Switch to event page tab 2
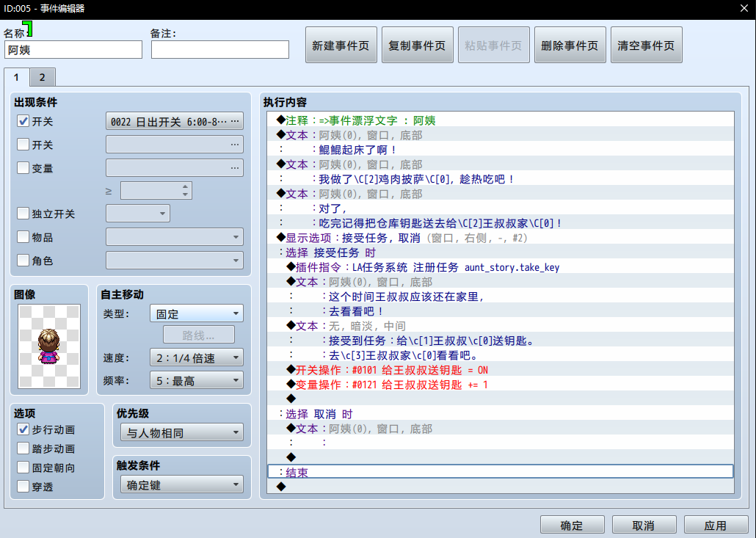This screenshot has width=756, height=538. tap(43, 77)
